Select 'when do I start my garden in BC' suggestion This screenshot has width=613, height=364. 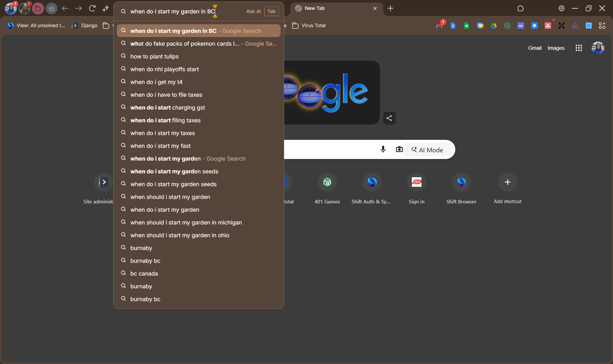199,31
